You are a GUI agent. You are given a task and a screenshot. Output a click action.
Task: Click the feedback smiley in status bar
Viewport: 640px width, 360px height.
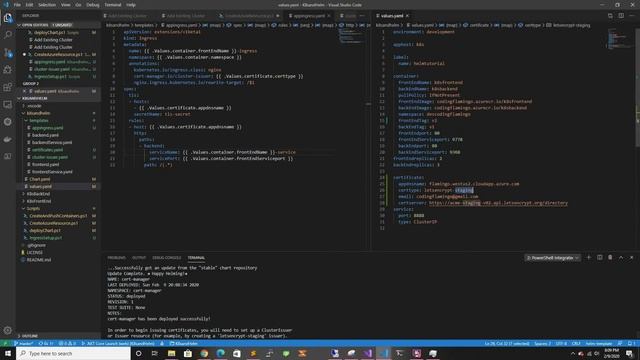click(x=620, y=344)
